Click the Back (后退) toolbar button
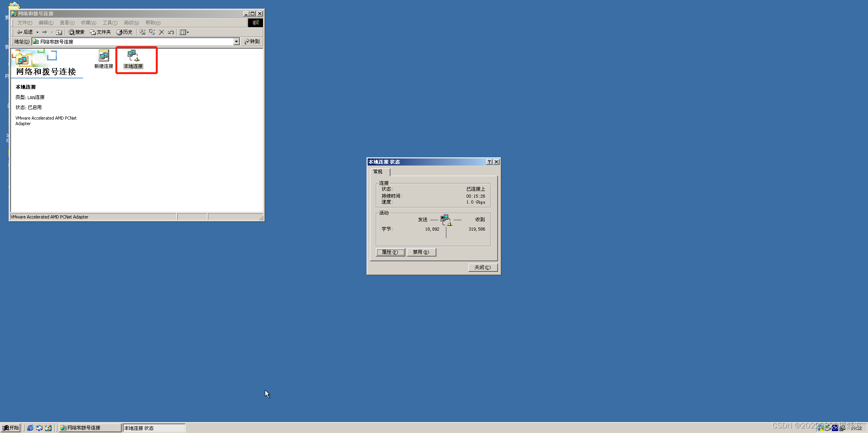This screenshot has height=433, width=868. pyautogui.click(x=25, y=32)
